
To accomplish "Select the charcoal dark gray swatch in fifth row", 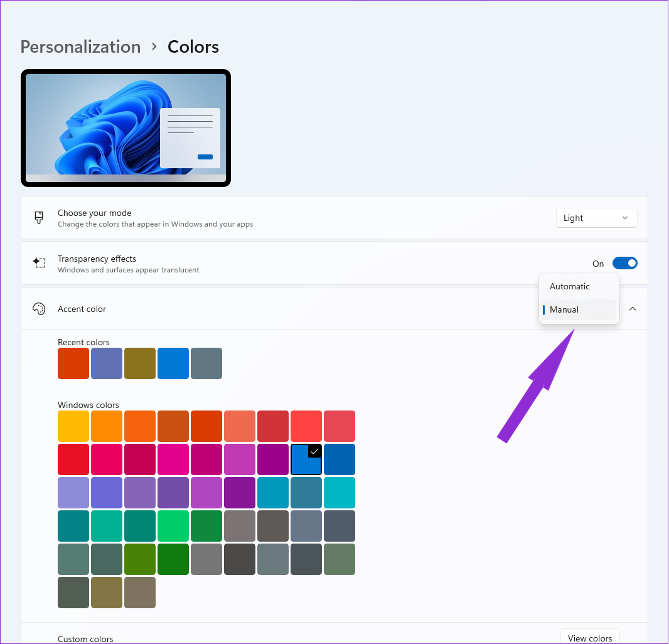I will point(240,559).
